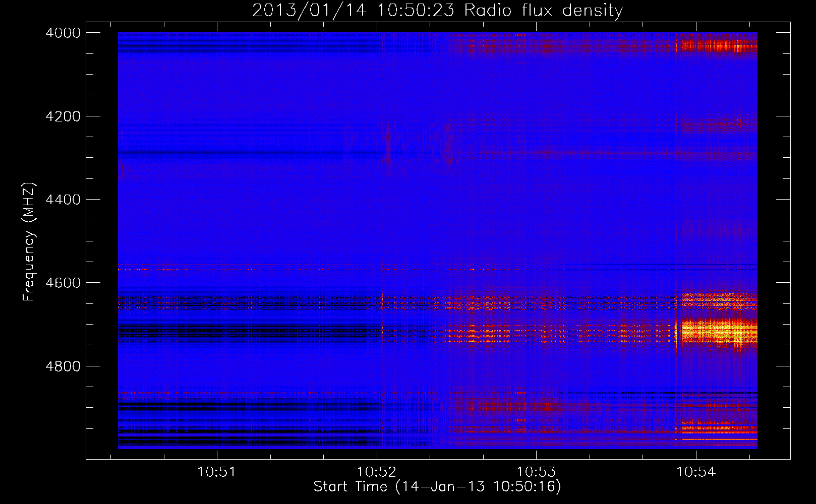The height and width of the screenshot is (504, 816).
Task: Click the 10:51 time tick label
Action: (217, 472)
